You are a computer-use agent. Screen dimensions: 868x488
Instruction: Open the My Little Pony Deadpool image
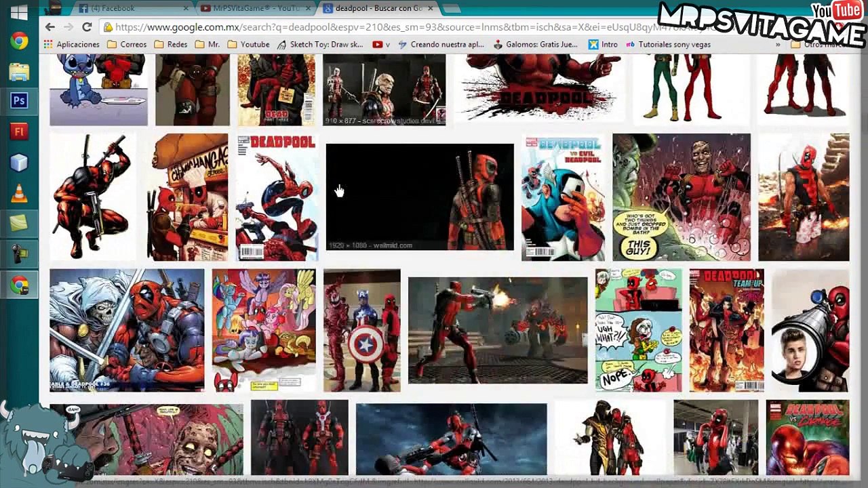pyautogui.click(x=264, y=330)
